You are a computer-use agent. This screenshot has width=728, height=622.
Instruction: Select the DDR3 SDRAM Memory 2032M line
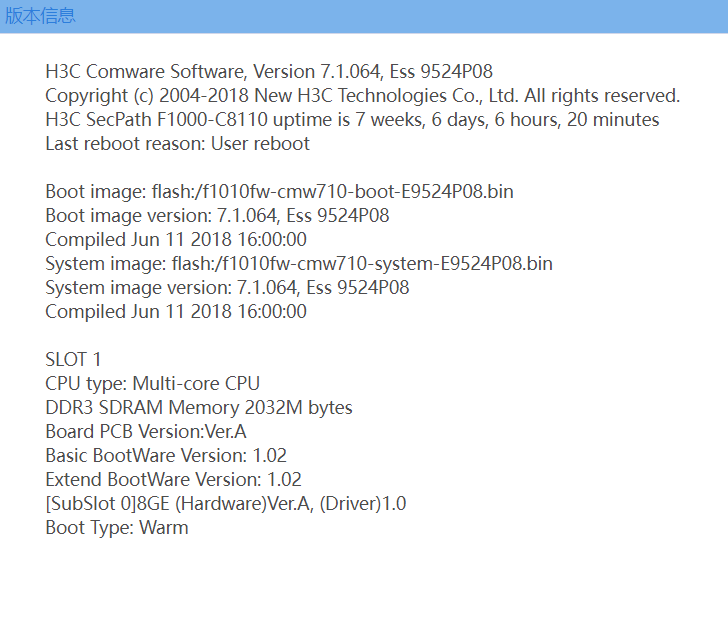[198, 408]
